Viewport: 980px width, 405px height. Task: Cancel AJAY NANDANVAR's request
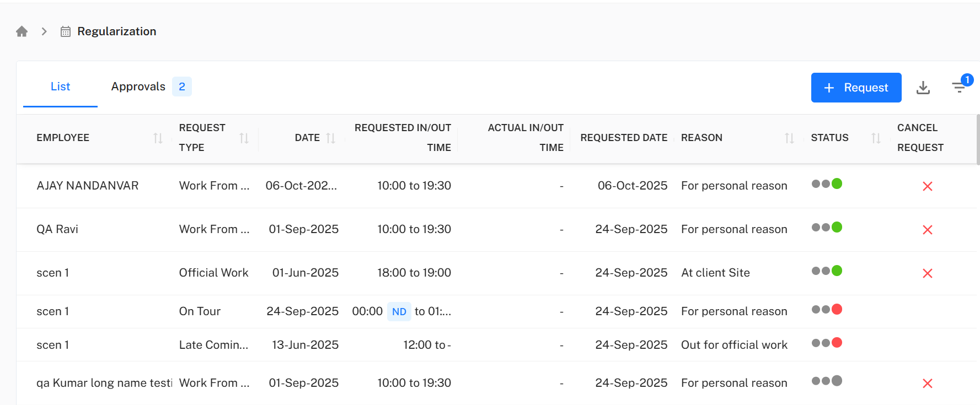click(928, 186)
